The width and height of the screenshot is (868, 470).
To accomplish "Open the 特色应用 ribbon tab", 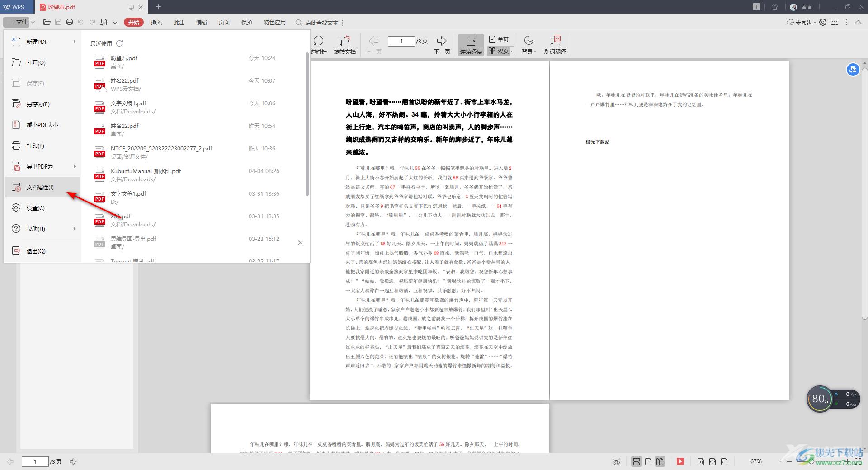I will coord(275,22).
